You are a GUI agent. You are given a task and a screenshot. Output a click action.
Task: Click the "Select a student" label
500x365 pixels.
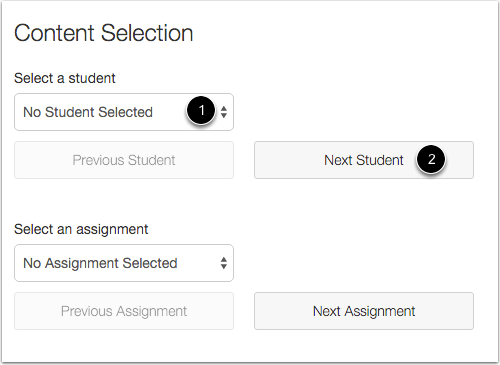[65, 78]
